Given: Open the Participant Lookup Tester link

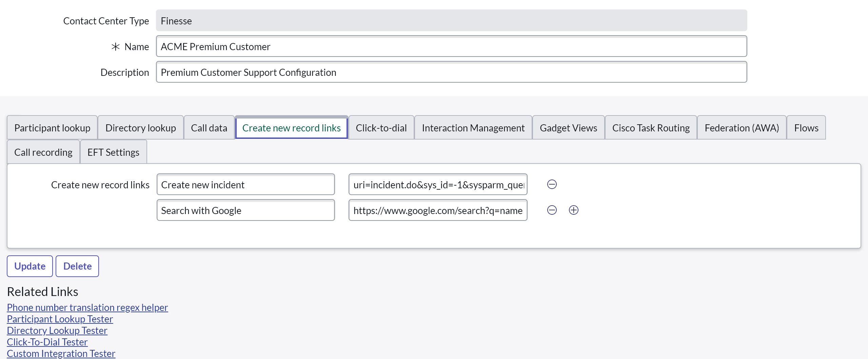Looking at the screenshot, I should tap(60, 319).
